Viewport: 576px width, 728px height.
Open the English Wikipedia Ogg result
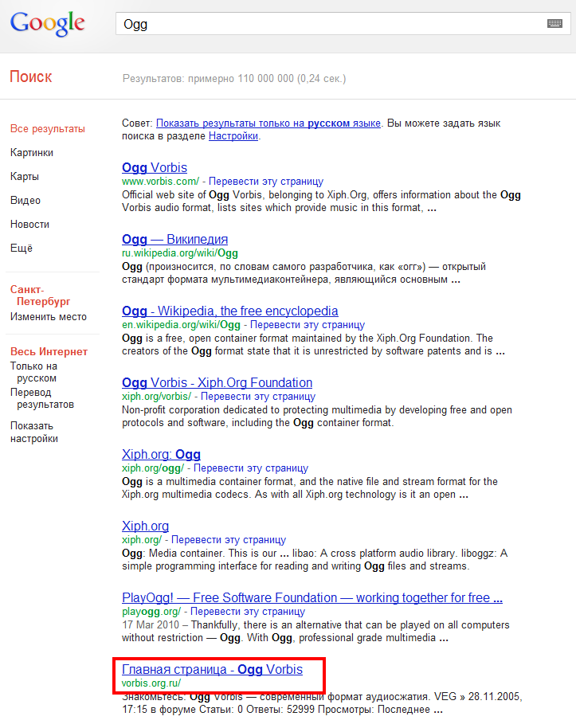(229, 311)
